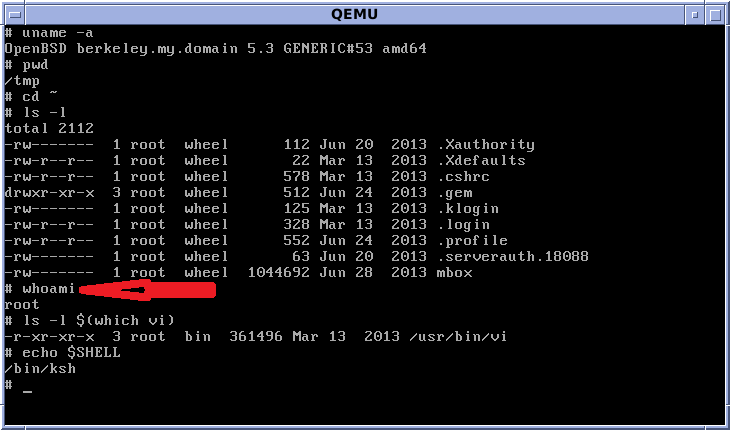This screenshot has height=430, width=730.
Task: Open the window menu button in title bar
Action: [11, 14]
